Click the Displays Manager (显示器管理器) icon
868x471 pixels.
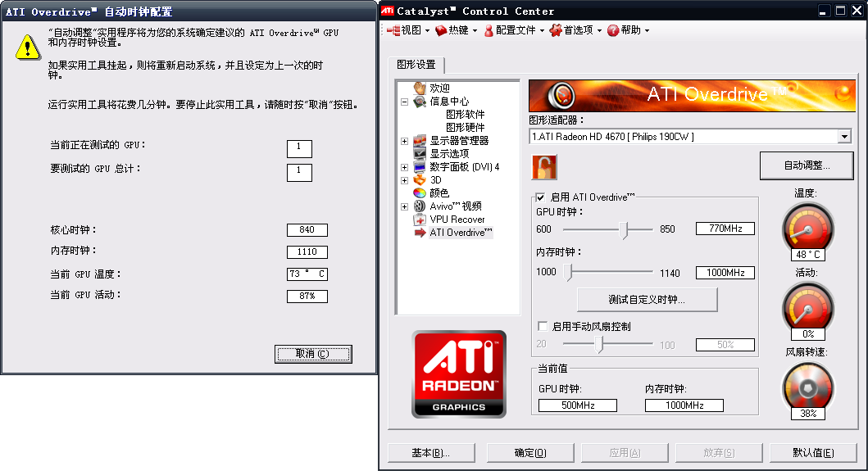pos(420,141)
